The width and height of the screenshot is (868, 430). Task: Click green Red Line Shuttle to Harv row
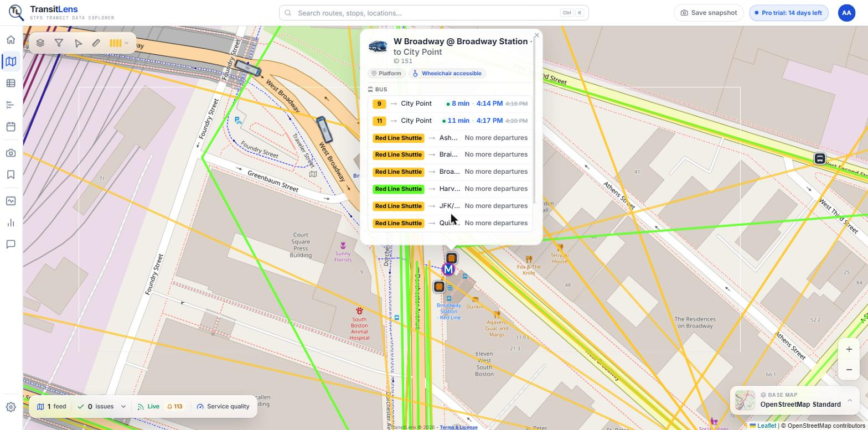pos(450,189)
